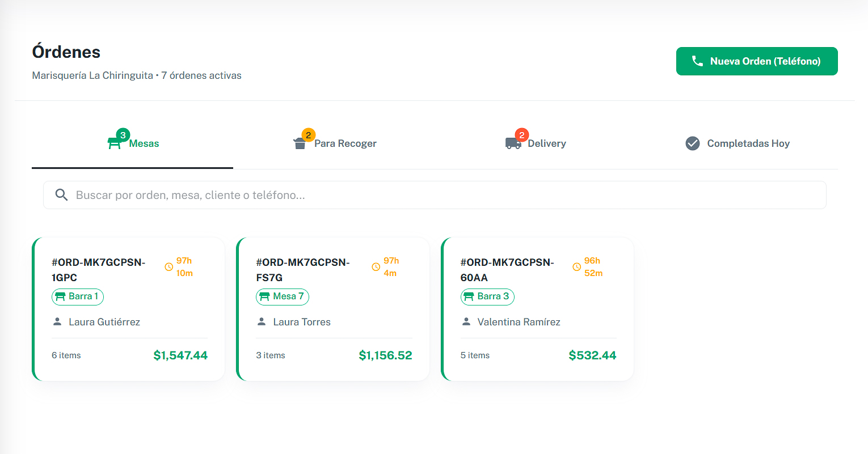Switch to the Mesas tab

click(133, 144)
